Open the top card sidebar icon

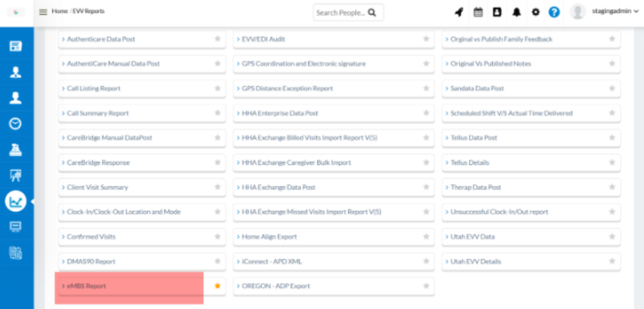(x=16, y=46)
